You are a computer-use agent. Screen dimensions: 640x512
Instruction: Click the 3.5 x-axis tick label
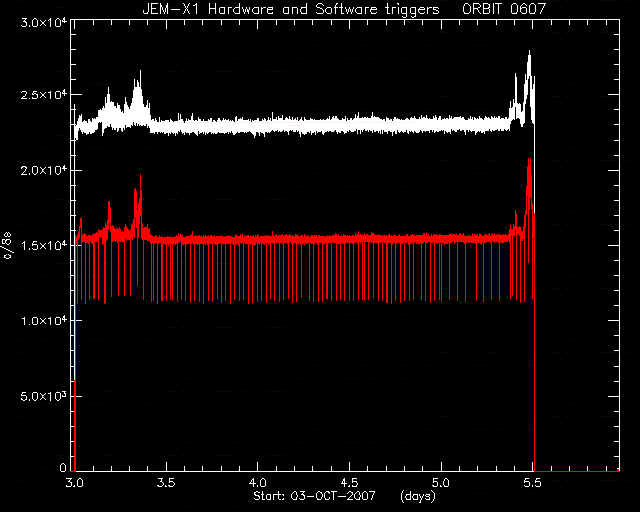click(x=166, y=483)
